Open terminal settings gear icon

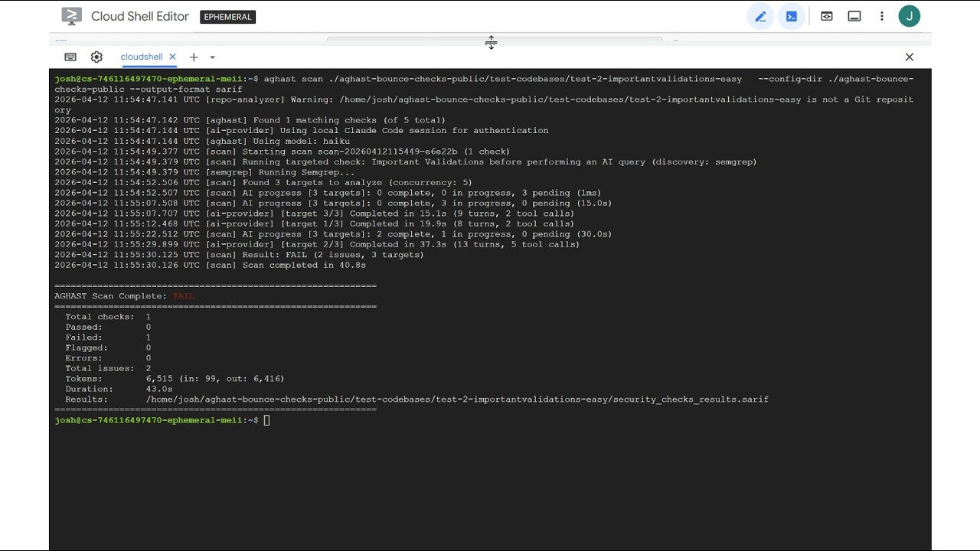click(96, 57)
